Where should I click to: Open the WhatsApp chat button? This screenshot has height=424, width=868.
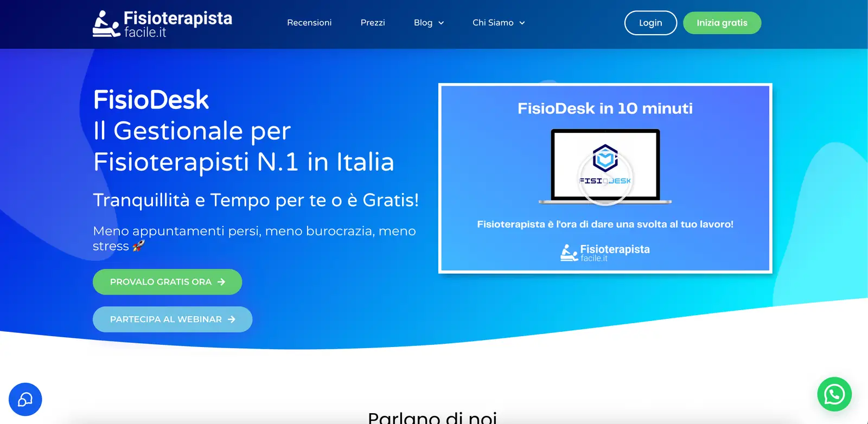point(834,394)
